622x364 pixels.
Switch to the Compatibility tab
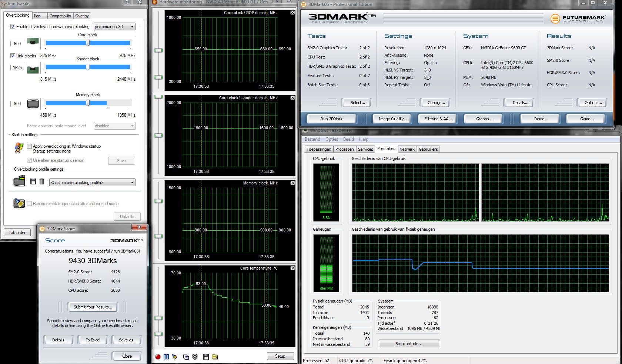[60, 16]
